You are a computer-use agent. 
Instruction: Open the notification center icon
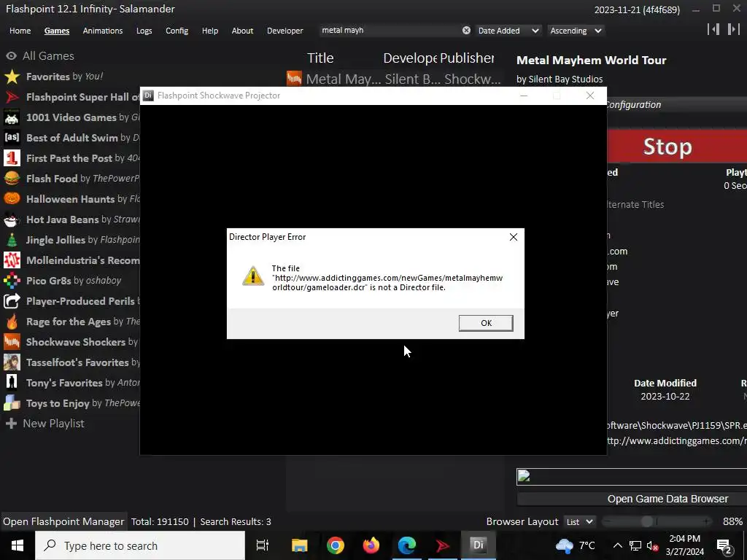tap(724, 545)
